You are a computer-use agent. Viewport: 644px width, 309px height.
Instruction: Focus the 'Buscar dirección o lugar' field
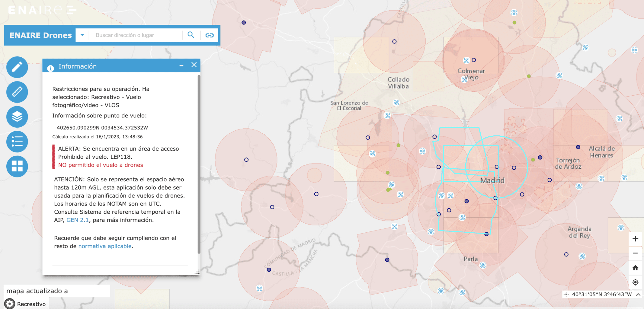coord(136,35)
